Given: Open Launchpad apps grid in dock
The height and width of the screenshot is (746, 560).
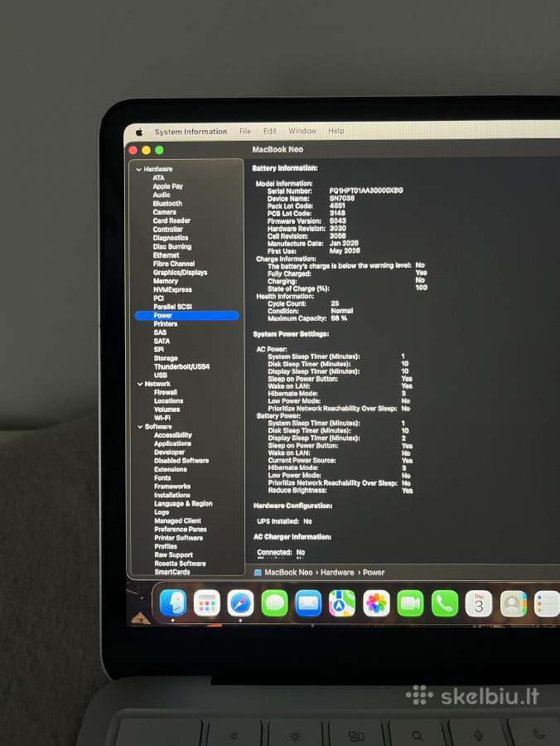Looking at the screenshot, I should tap(207, 603).
